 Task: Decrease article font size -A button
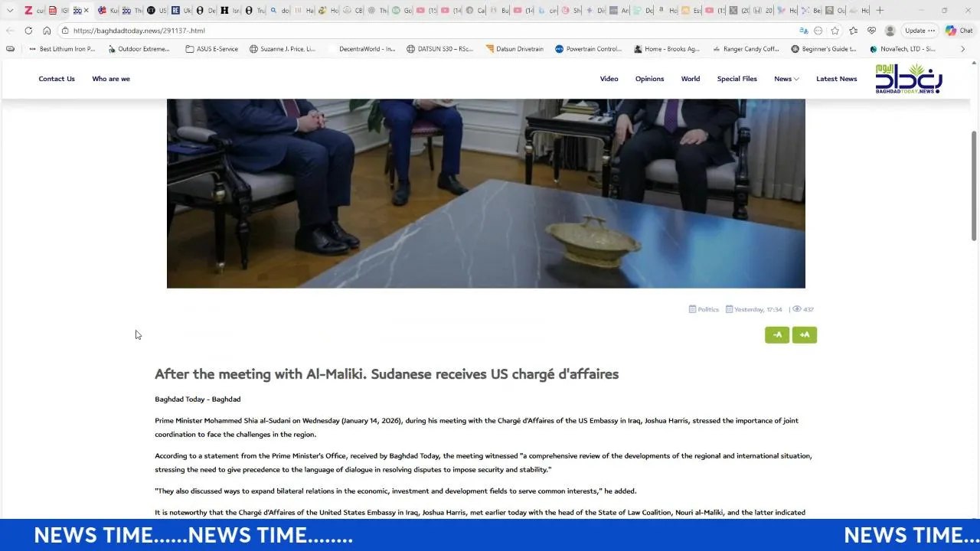coord(777,335)
